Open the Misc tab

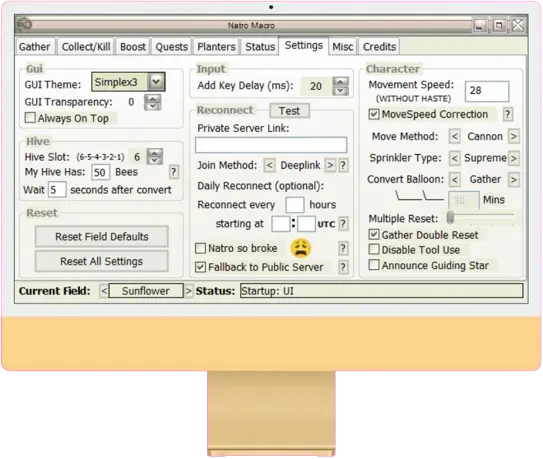342,46
